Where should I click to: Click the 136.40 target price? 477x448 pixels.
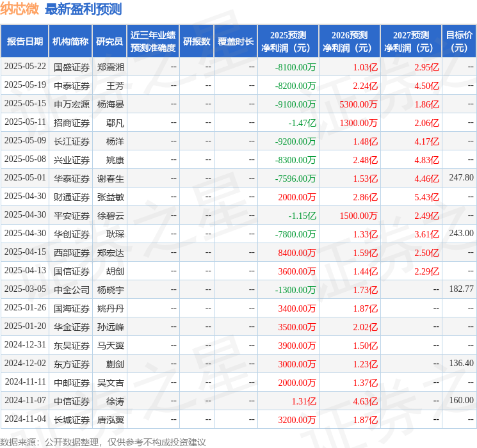coord(462,363)
